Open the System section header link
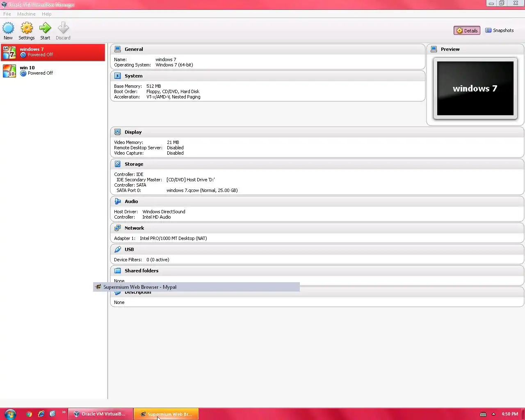Screen dimensions: 525x420 click(x=134, y=76)
